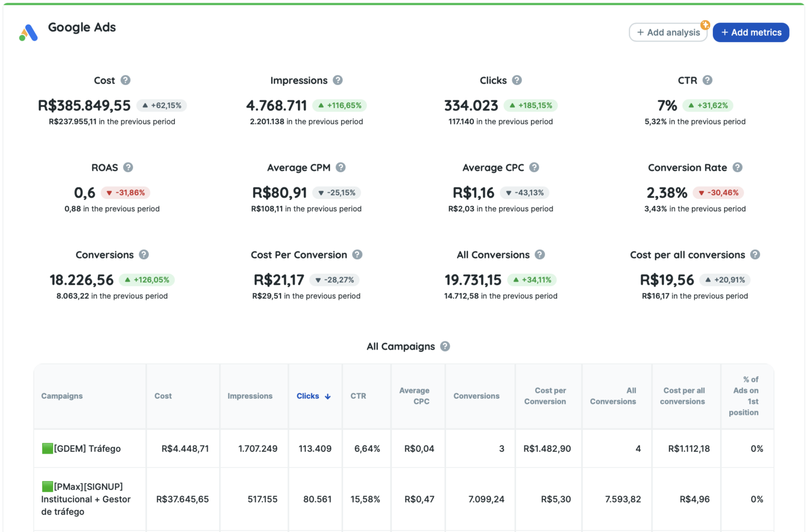The image size is (807, 532).
Task: Click the help icon beside Conversion Rate
Action: [739, 168]
